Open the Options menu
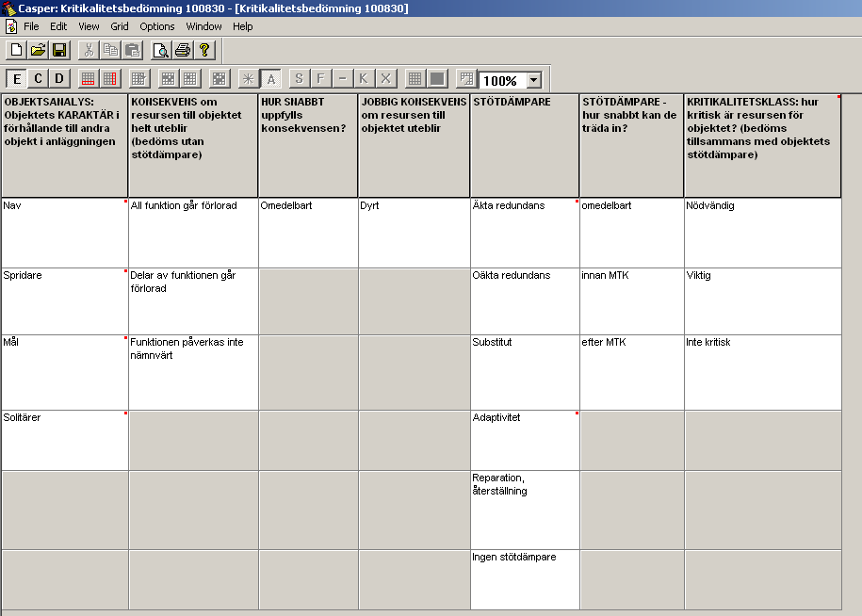 point(156,26)
